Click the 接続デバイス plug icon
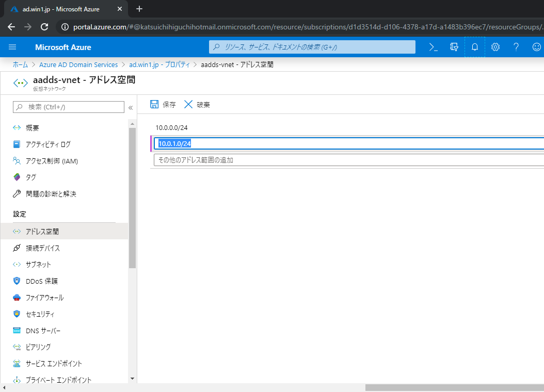The image size is (544, 392). click(17, 248)
